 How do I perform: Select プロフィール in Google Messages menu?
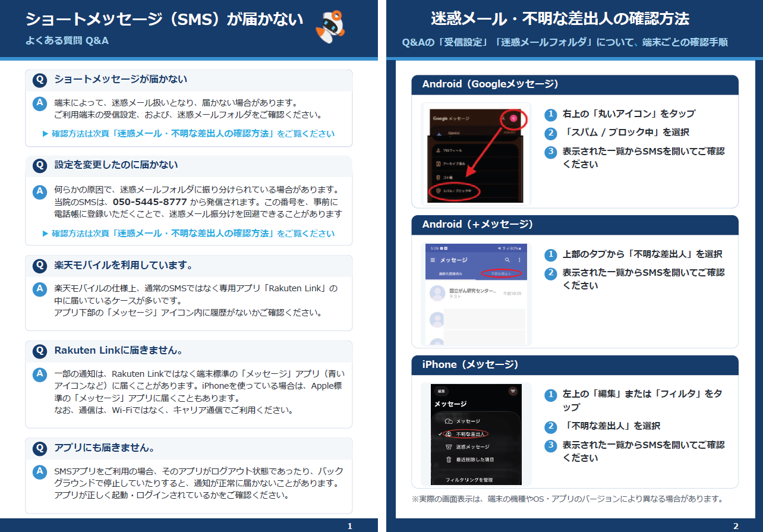coord(452,150)
